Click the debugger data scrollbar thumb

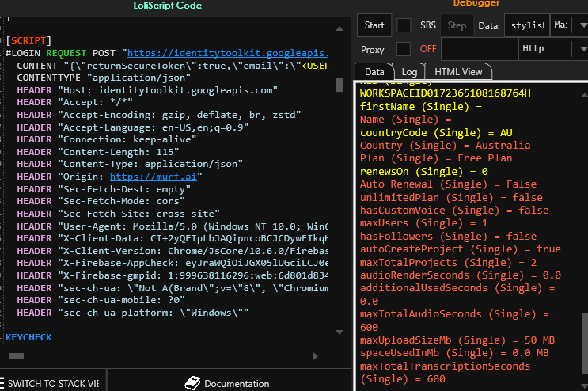(x=585, y=344)
